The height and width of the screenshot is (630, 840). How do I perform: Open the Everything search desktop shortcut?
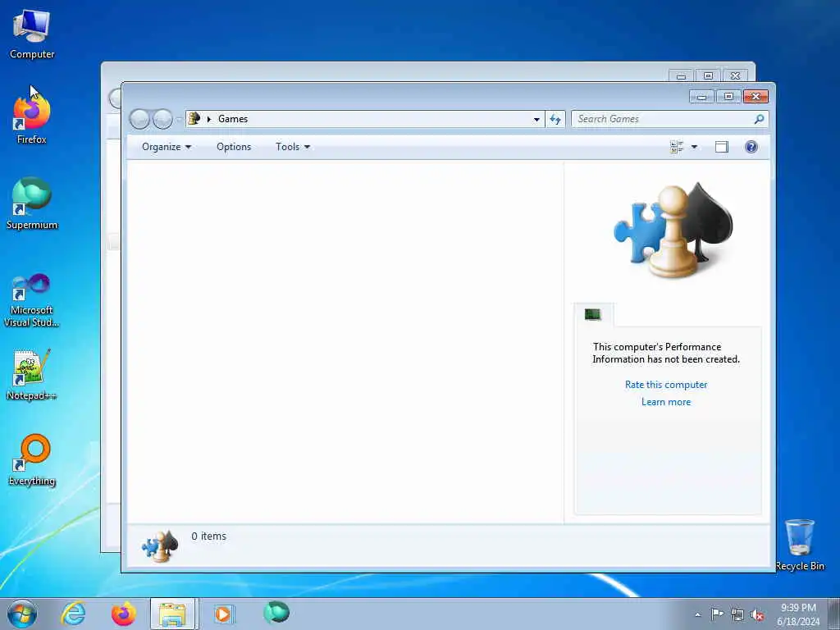[32, 459]
